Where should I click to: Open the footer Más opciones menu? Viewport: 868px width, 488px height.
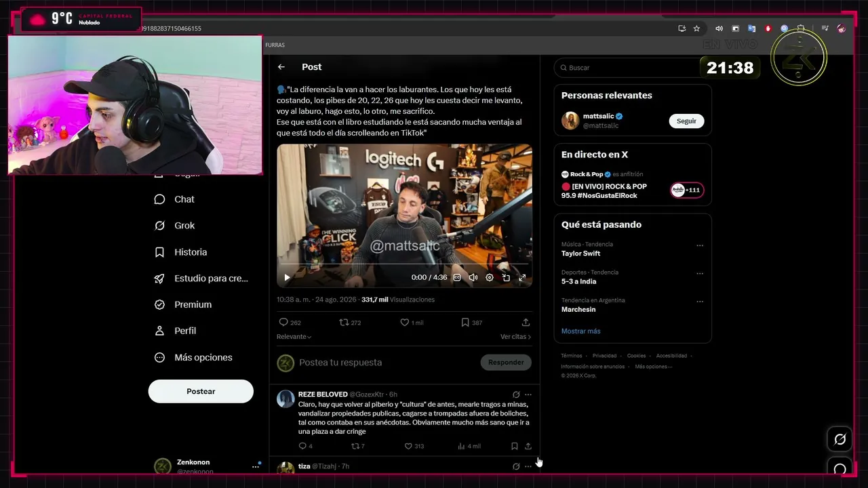pos(654,367)
